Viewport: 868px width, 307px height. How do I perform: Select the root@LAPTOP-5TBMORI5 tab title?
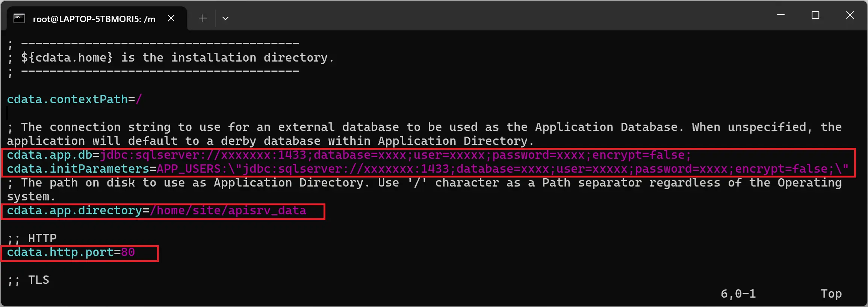point(94,19)
